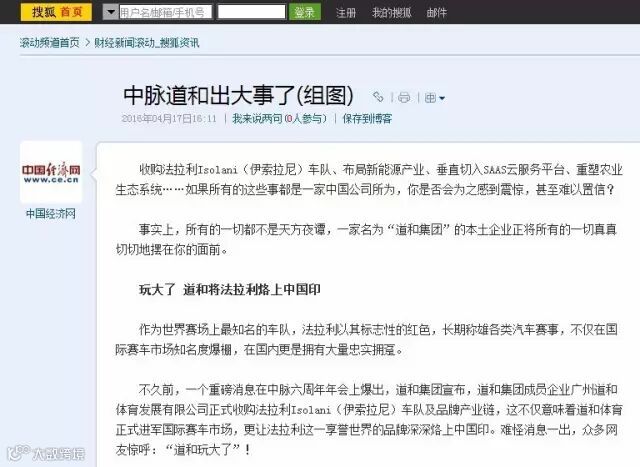This screenshot has width=640, height=467.
Task: Click the article headline 中脉道和出大事了(组图)
Action: click(x=238, y=95)
